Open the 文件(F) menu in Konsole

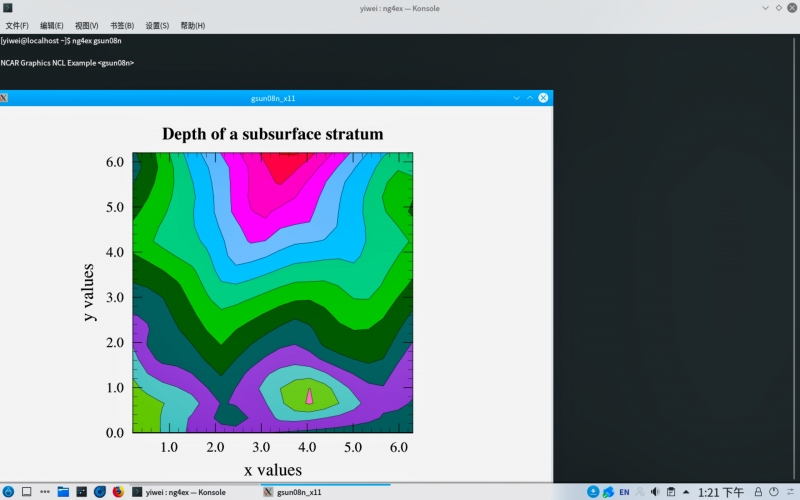pos(17,25)
